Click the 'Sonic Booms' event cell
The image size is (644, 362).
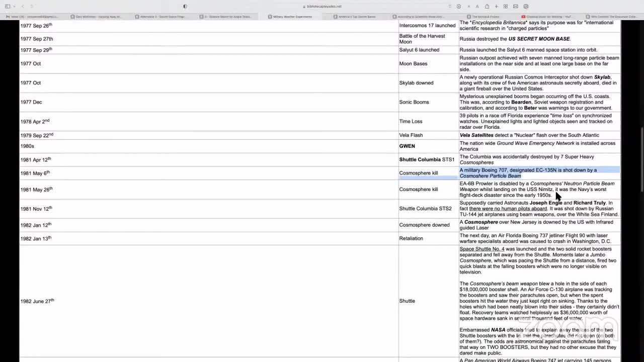429,102
